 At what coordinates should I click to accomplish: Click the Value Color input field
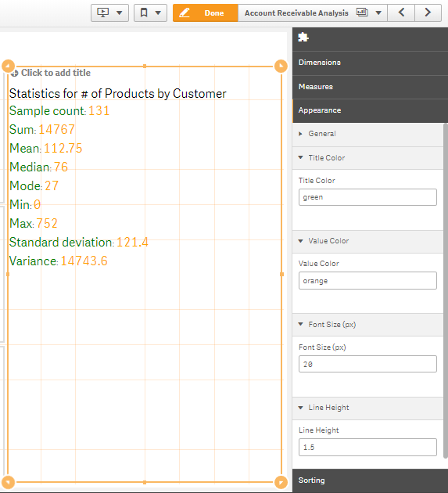pos(367,280)
